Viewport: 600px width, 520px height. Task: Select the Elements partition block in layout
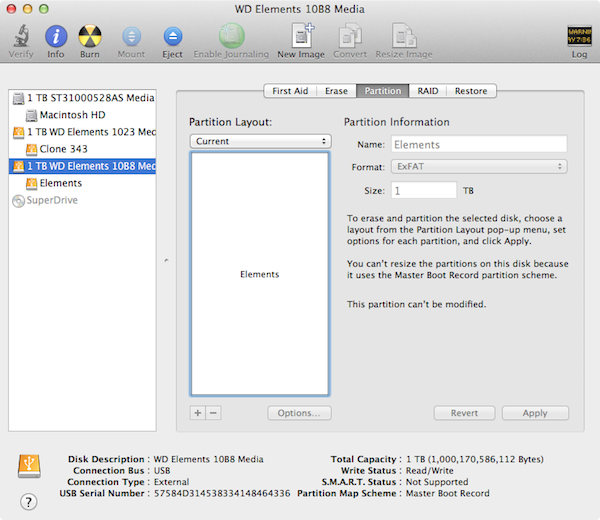pyautogui.click(x=260, y=273)
